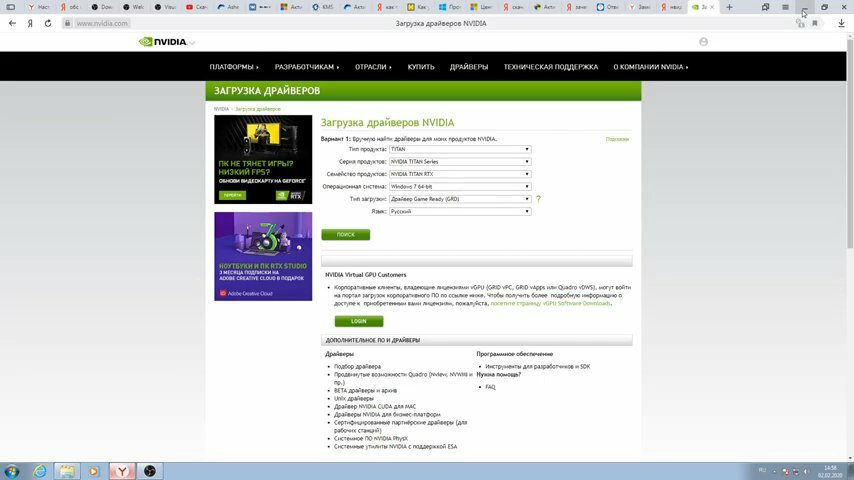This screenshot has height=480, width=854.
Task: Open a new tab with the plus icon
Action: click(x=729, y=7)
